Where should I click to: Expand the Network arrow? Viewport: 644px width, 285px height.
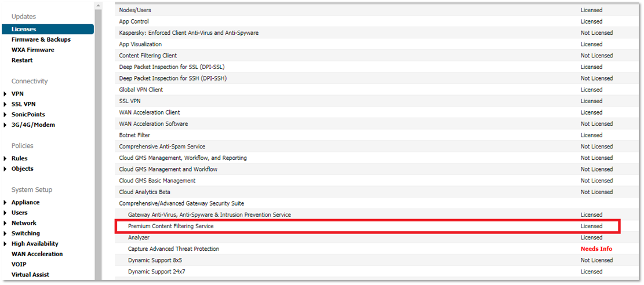click(x=5, y=223)
